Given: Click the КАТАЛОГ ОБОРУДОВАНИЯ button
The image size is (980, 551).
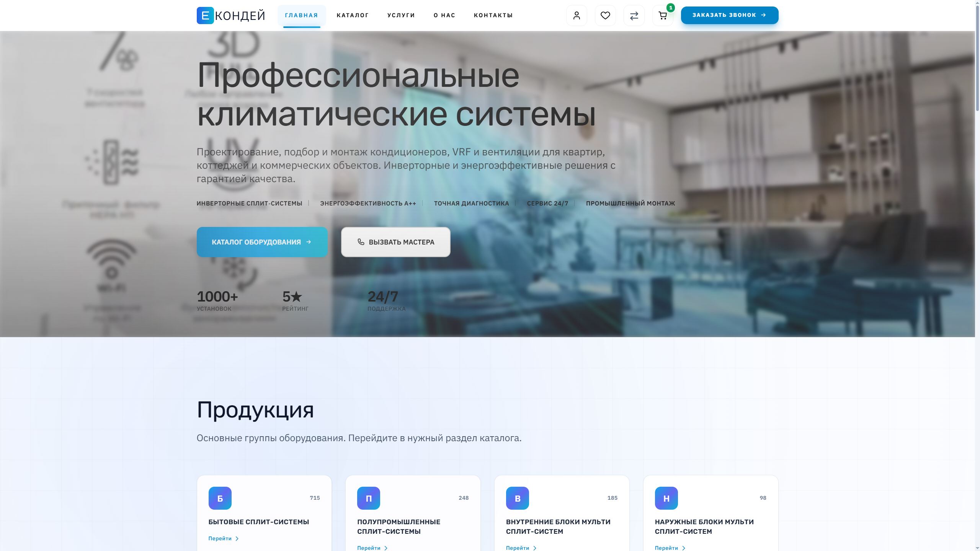Looking at the screenshot, I should (262, 242).
